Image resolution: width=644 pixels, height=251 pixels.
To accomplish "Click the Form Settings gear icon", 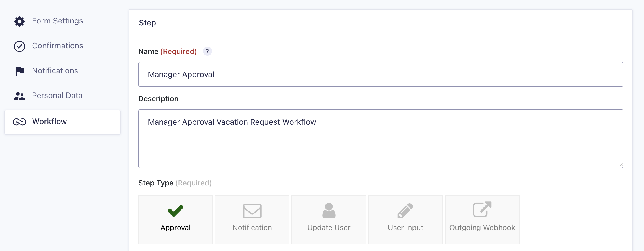I will [20, 21].
